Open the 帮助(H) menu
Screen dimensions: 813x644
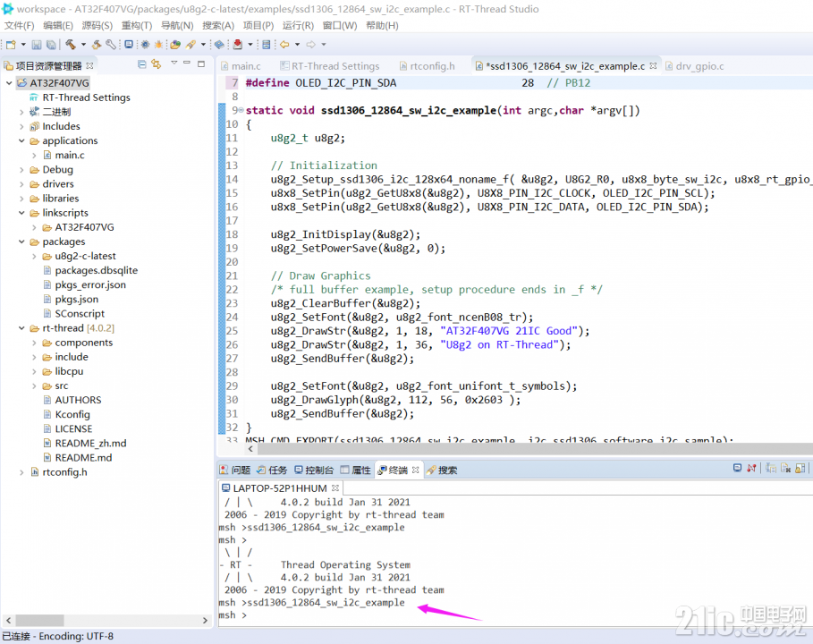click(x=382, y=25)
